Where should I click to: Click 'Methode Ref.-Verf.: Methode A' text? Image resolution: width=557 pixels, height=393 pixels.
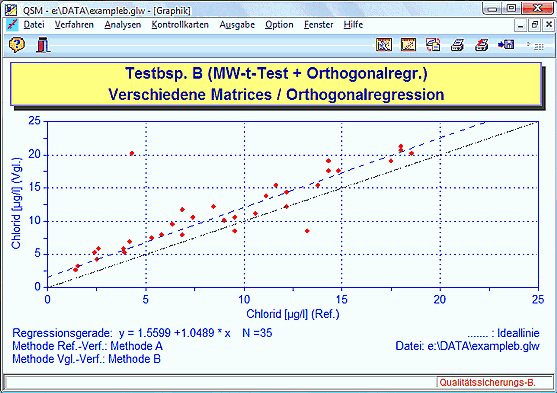87,346
